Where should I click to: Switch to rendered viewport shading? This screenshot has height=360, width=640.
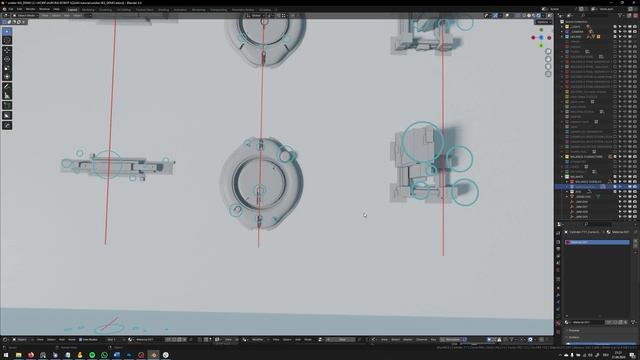pos(539,16)
